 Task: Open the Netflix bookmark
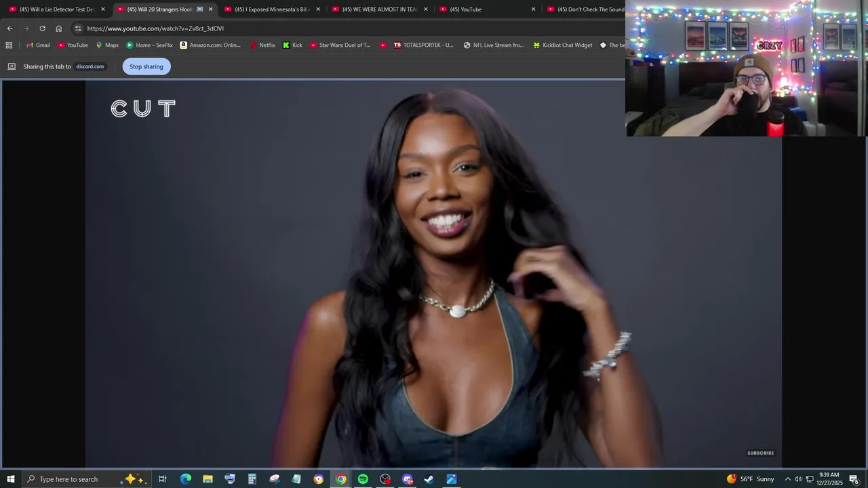[x=262, y=45]
